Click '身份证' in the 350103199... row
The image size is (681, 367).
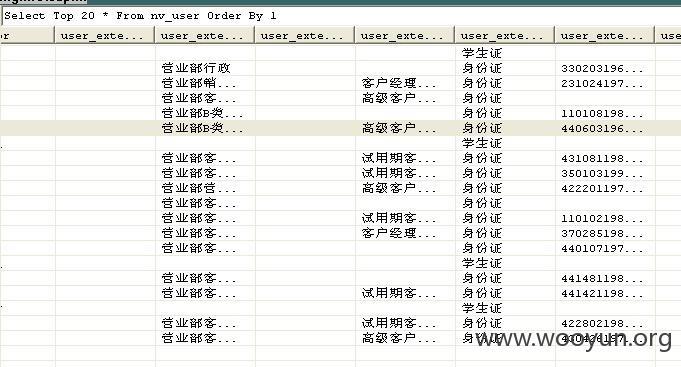point(482,174)
